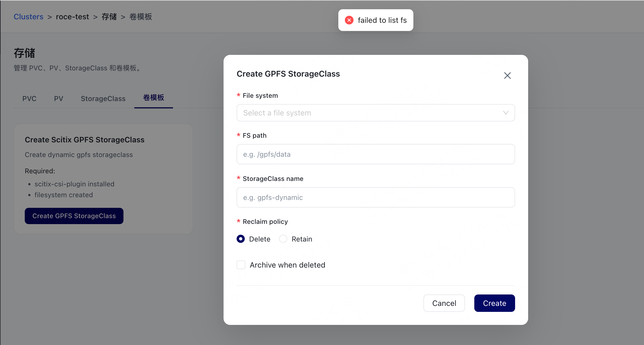644x345 pixels.
Task: Switch to the PVC tab
Action: tap(29, 98)
